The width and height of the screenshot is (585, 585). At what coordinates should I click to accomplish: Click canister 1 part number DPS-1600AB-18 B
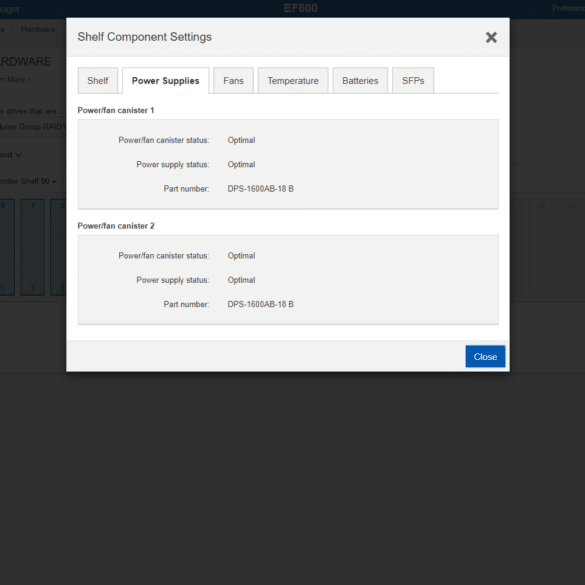pyautogui.click(x=261, y=189)
